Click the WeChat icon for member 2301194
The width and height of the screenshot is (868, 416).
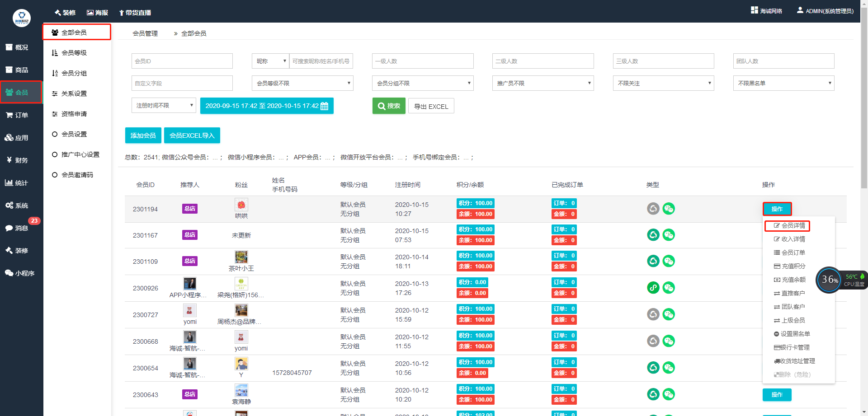[x=669, y=209]
